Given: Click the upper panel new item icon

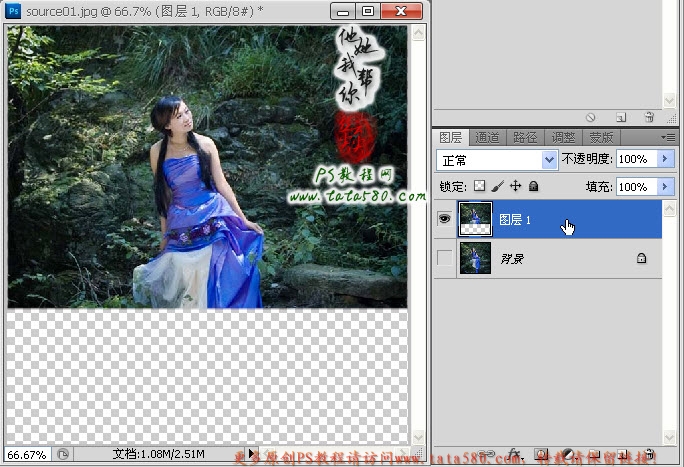Looking at the screenshot, I should 621,117.
